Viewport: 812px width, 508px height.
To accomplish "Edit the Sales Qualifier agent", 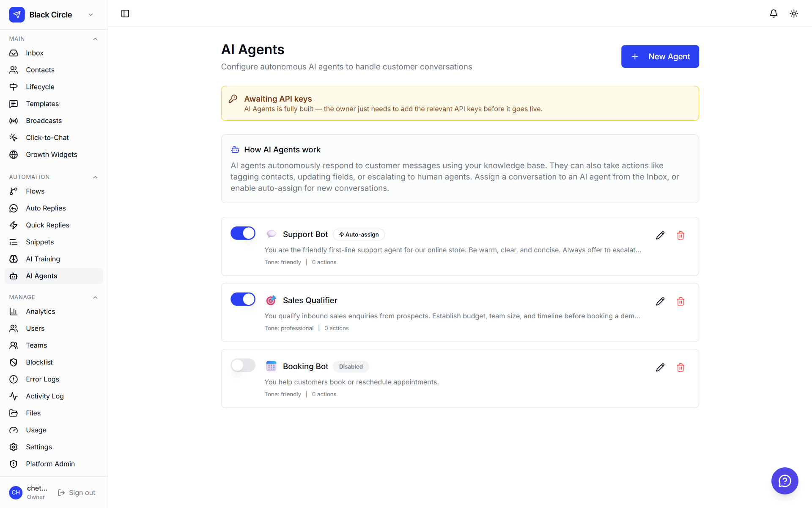I will (x=660, y=301).
